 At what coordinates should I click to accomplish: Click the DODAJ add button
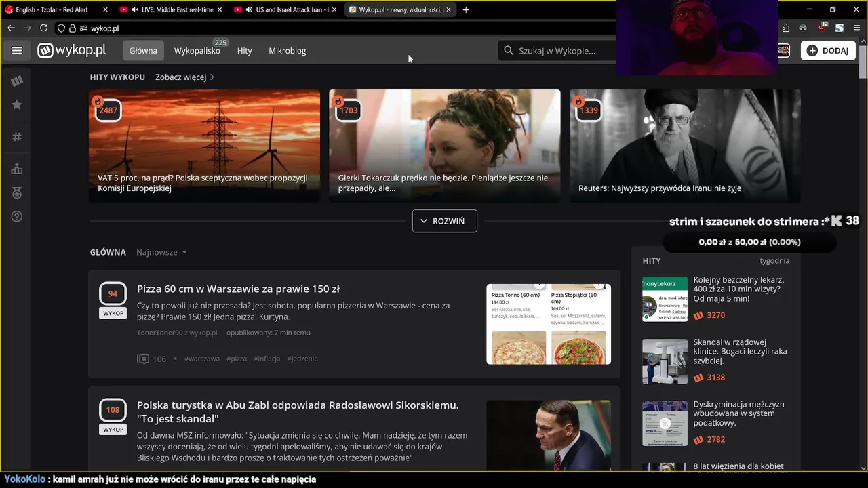[x=828, y=51]
